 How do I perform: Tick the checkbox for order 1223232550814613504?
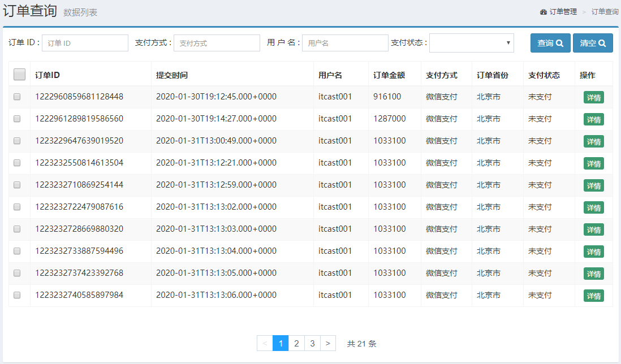(17, 163)
